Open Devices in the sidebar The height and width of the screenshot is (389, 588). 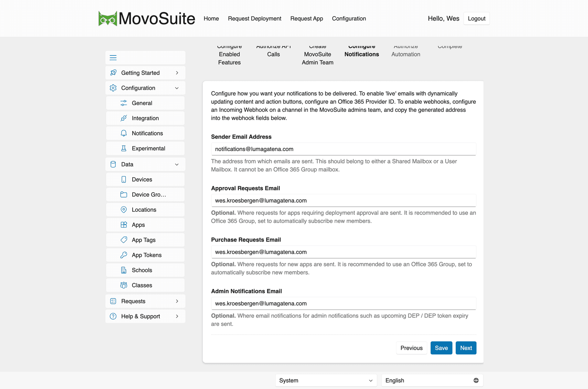point(146,179)
